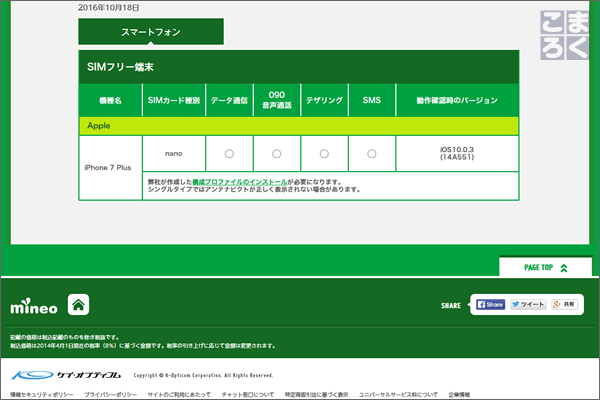Click the home icon beside the mineo logo
This screenshot has height=400, width=600.
(x=78, y=305)
